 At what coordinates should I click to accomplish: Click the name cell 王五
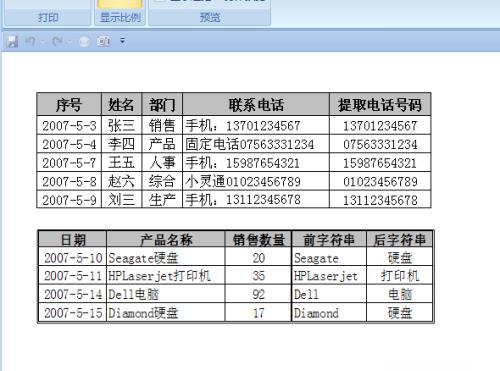coord(122,163)
